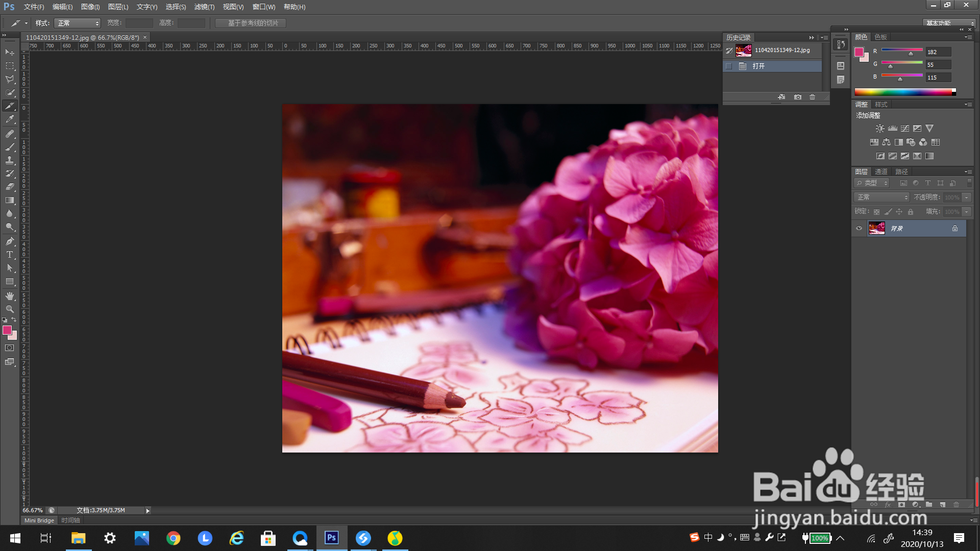980x551 pixels.
Task: Open the 文件(F) menu
Action: point(34,7)
